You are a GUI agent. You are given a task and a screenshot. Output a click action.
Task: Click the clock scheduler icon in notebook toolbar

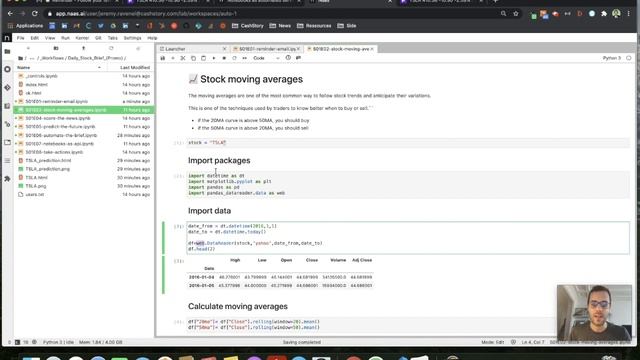pos(288,58)
